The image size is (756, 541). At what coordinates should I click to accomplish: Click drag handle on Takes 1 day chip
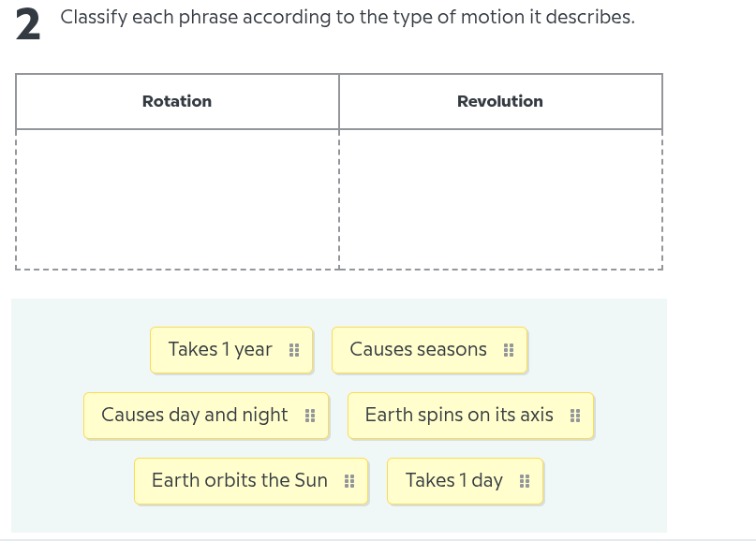point(525,481)
